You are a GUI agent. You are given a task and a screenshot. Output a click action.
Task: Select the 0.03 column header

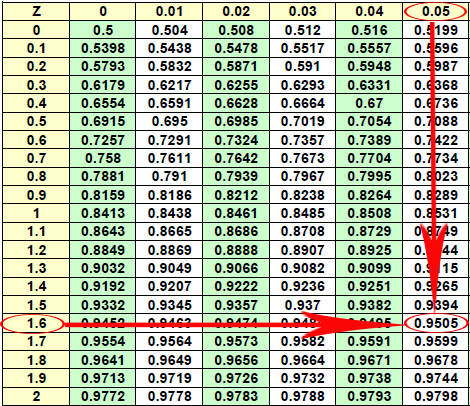302,12
